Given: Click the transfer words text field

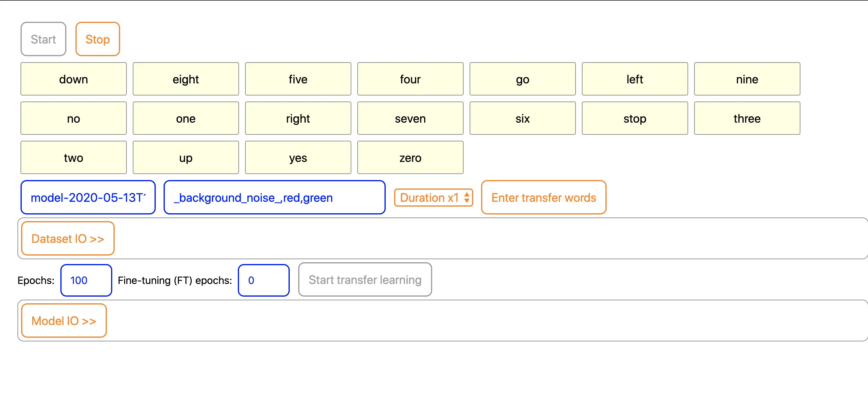Looking at the screenshot, I should 274,198.
